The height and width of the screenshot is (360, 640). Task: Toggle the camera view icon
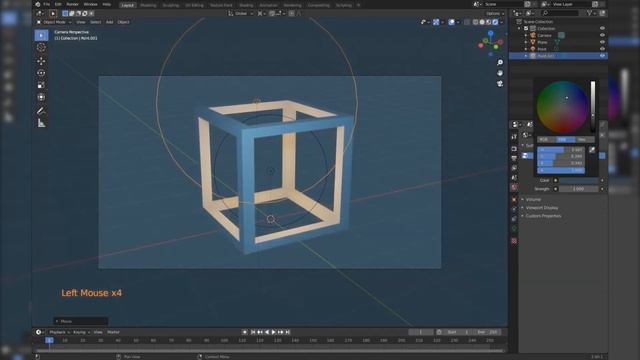coord(500,84)
